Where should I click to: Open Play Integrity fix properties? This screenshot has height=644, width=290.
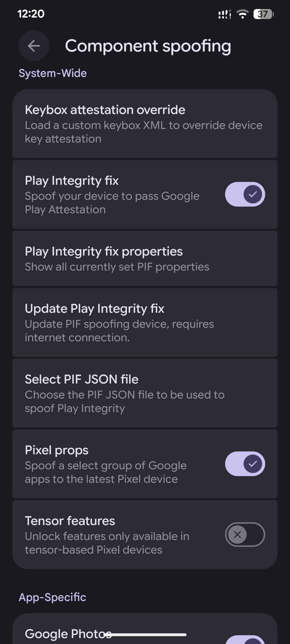(145, 258)
